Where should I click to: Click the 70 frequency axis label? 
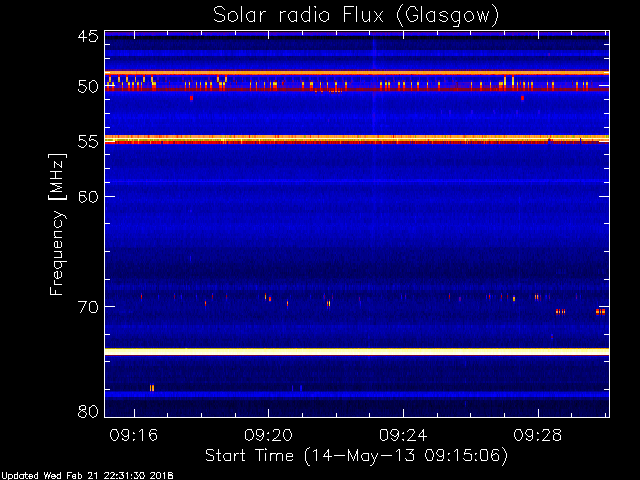point(88,307)
